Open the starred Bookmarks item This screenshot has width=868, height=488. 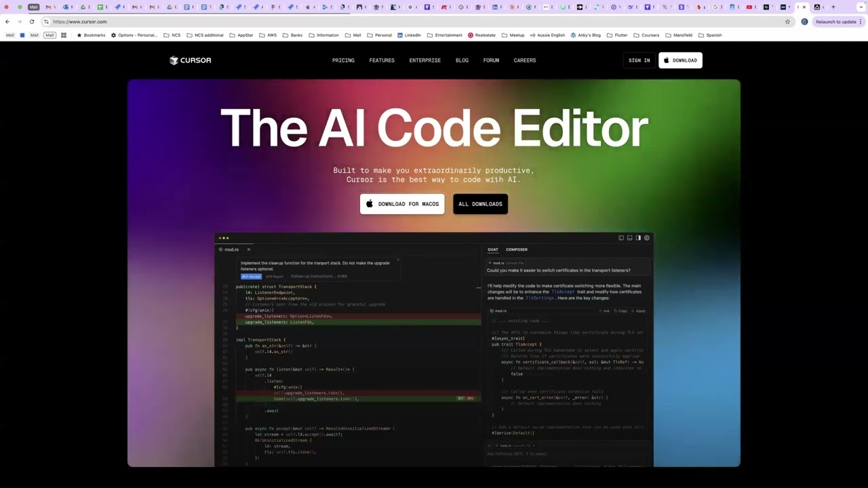click(x=91, y=35)
